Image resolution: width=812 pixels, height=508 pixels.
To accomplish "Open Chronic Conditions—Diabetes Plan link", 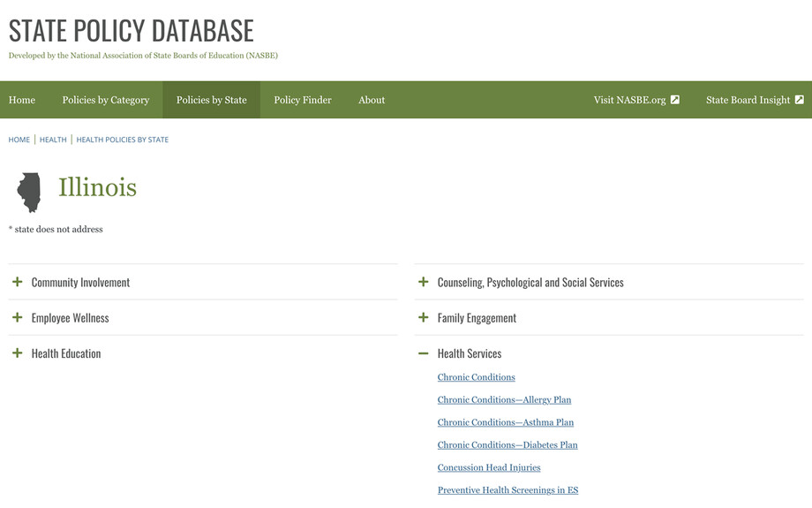I will 507,444.
